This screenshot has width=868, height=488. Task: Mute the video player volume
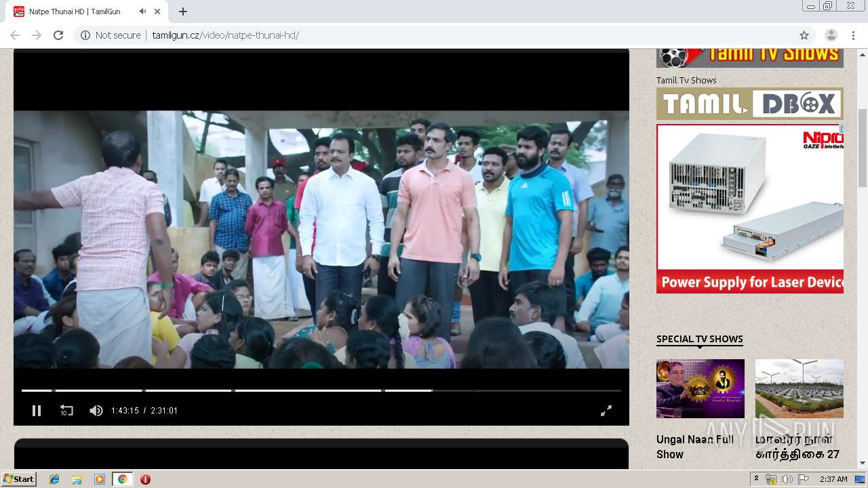coord(96,411)
